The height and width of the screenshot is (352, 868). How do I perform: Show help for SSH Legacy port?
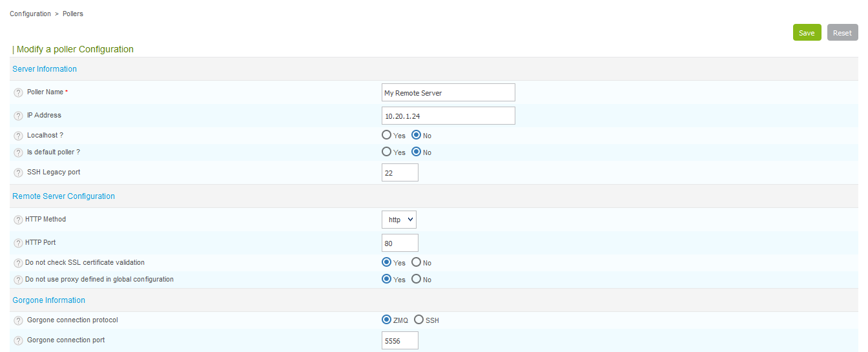click(18, 172)
